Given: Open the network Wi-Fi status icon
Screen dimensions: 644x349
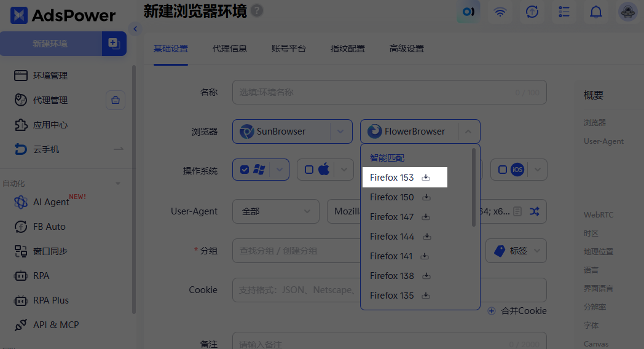Looking at the screenshot, I should click(x=500, y=12).
